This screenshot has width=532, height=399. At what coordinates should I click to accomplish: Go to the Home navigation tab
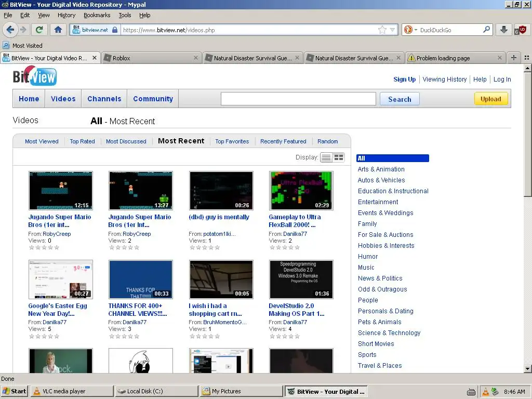[29, 99]
